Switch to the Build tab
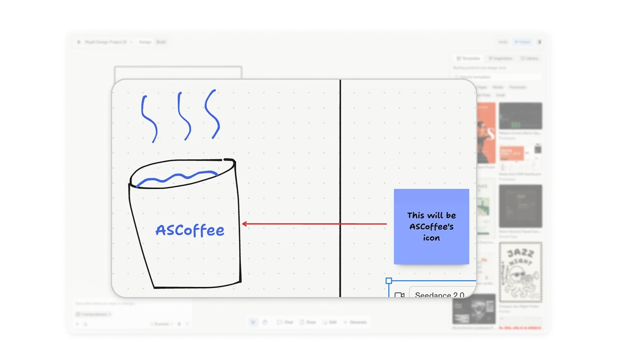618x364 pixels. tap(161, 42)
